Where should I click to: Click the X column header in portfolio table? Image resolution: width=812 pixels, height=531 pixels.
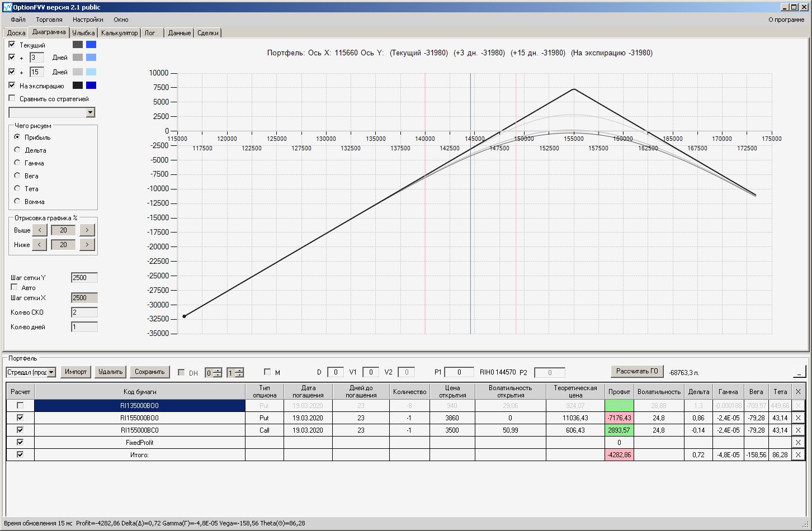[x=798, y=392]
